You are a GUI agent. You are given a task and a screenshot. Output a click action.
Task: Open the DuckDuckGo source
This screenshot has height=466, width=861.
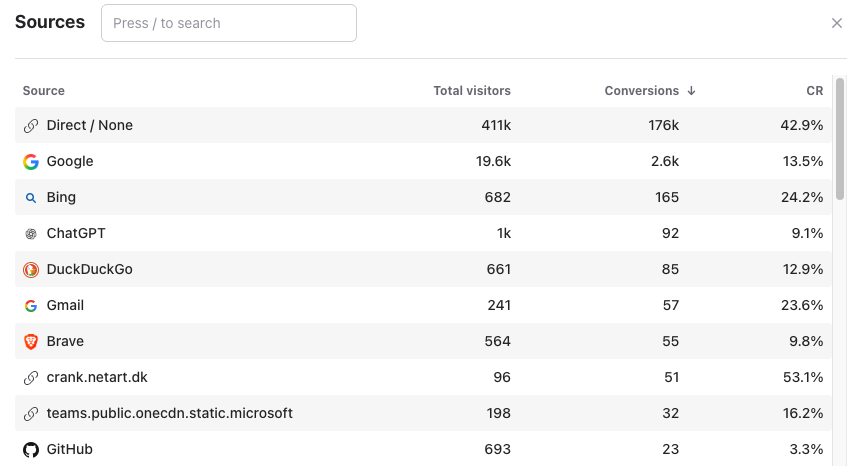pos(90,269)
